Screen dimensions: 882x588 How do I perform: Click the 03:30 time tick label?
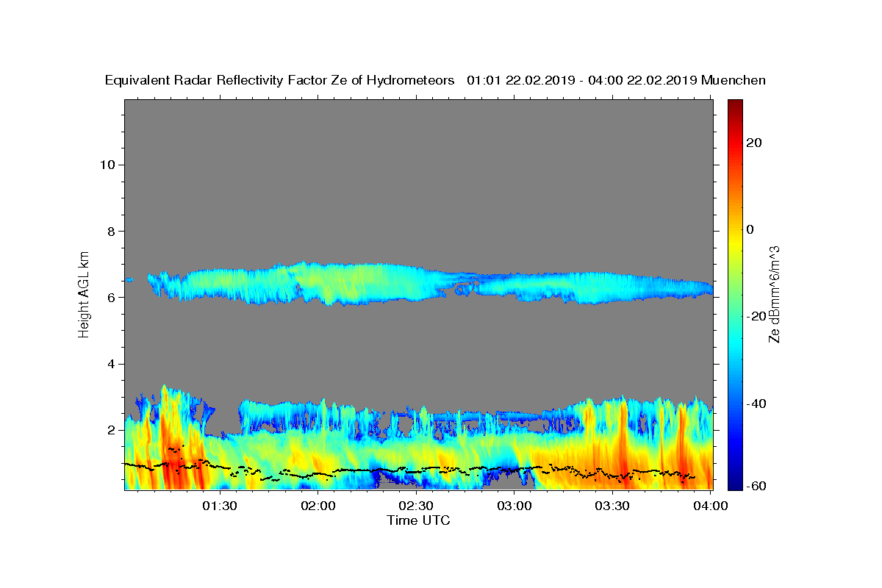(613, 506)
